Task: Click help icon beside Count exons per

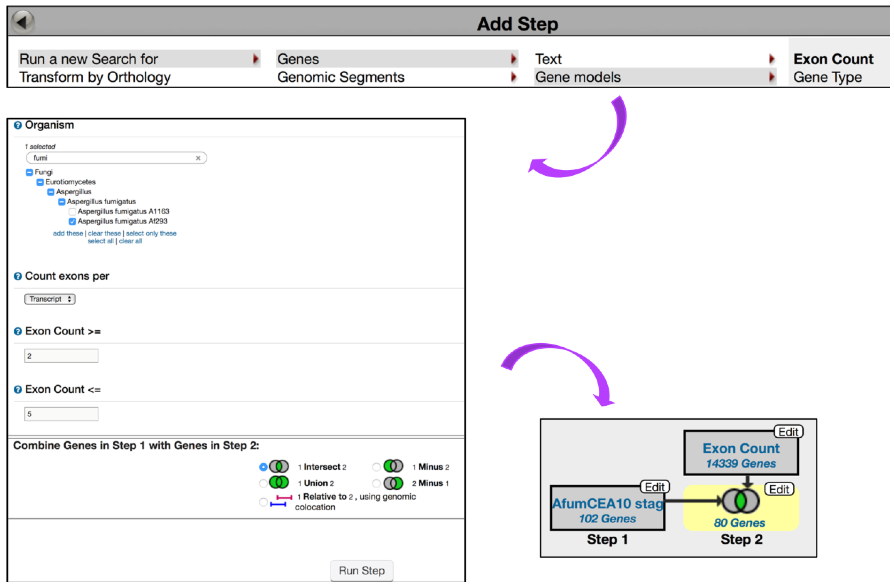Action: click(x=18, y=276)
